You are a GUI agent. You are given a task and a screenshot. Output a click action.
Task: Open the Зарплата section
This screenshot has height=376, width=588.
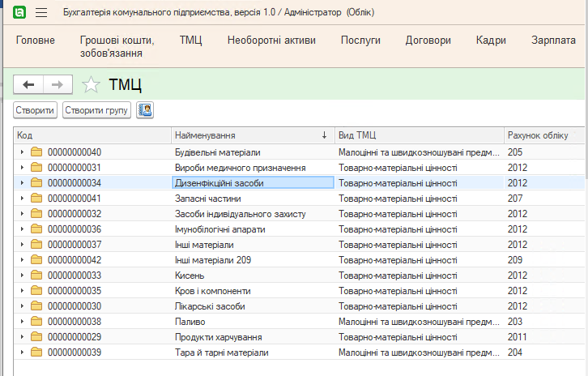pos(553,41)
